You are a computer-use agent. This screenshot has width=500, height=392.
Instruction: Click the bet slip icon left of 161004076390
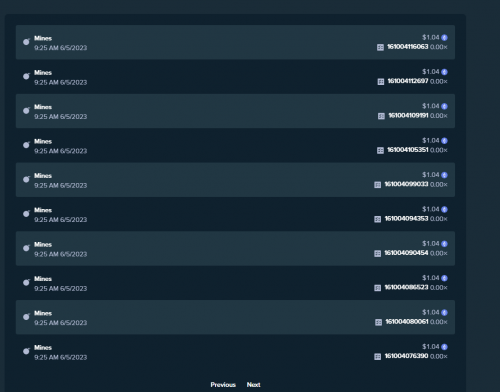(x=377, y=356)
